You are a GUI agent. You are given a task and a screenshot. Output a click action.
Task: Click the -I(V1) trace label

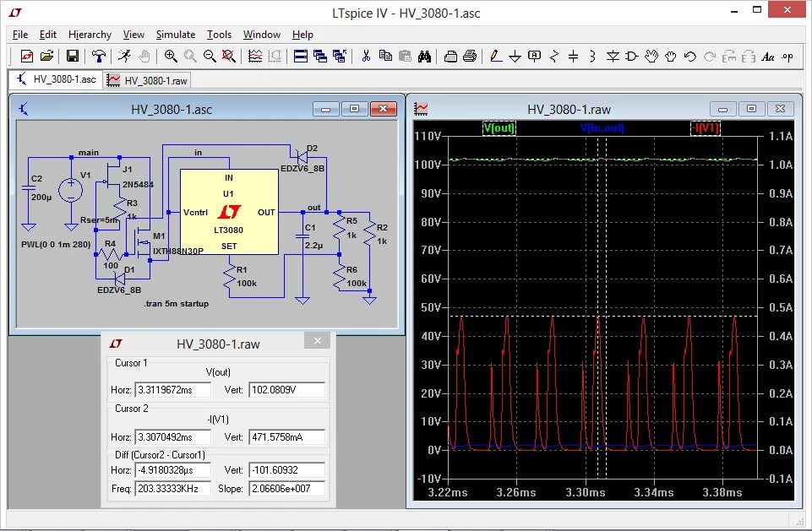pos(706,127)
